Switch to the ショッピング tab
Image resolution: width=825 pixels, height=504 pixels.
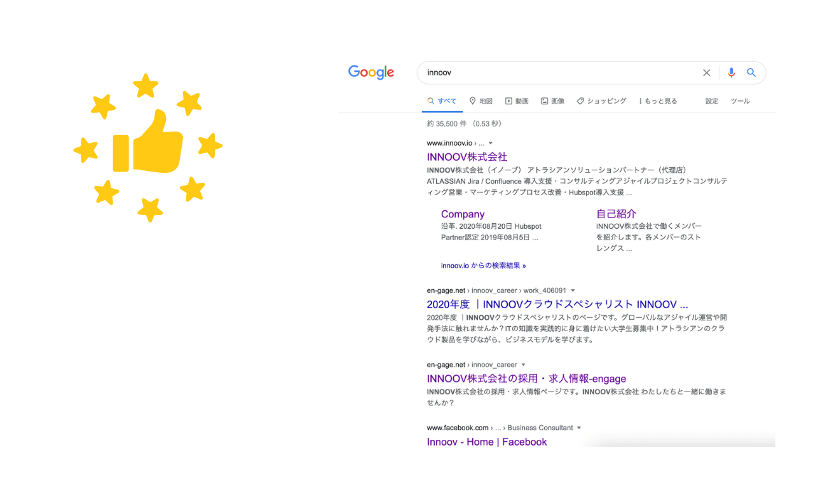[x=601, y=101]
